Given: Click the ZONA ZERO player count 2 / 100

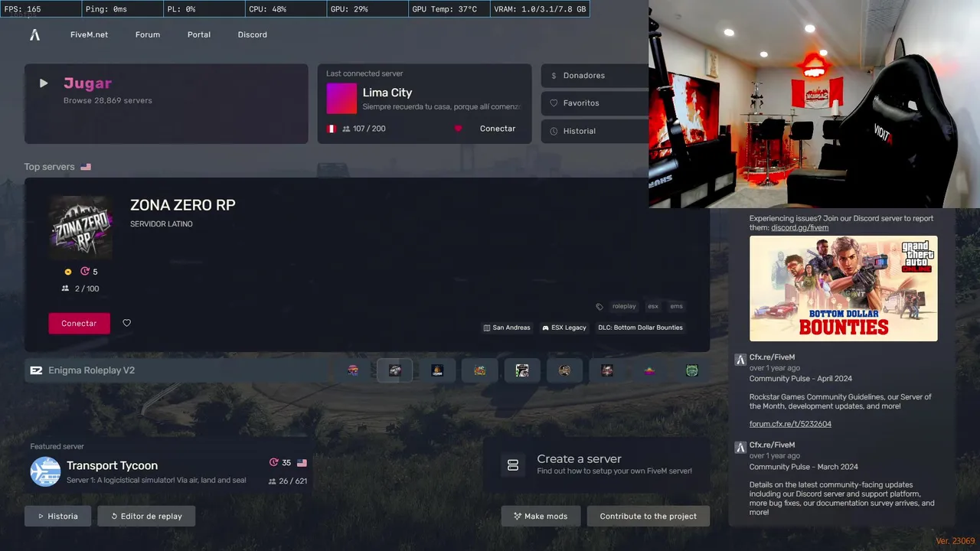Looking at the screenshot, I should pos(80,289).
